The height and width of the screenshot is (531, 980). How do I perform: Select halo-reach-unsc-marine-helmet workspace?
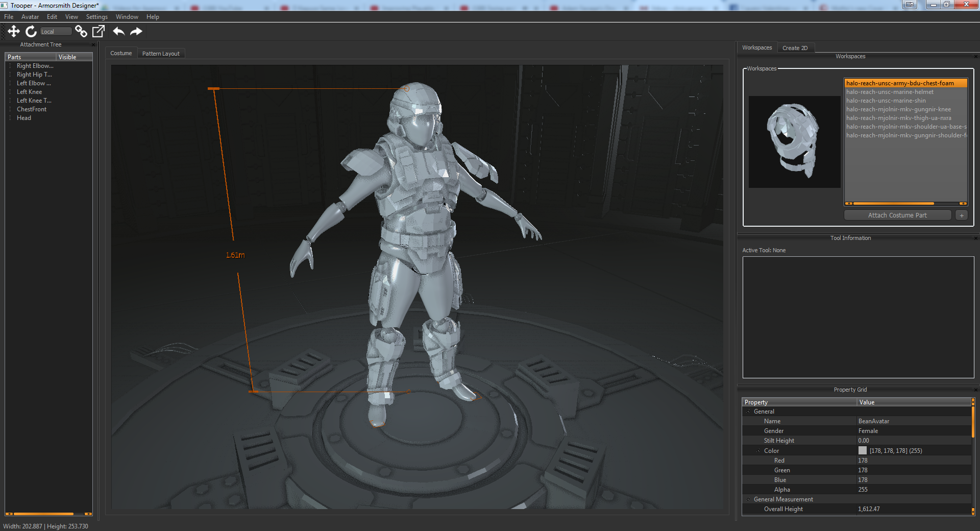(890, 92)
